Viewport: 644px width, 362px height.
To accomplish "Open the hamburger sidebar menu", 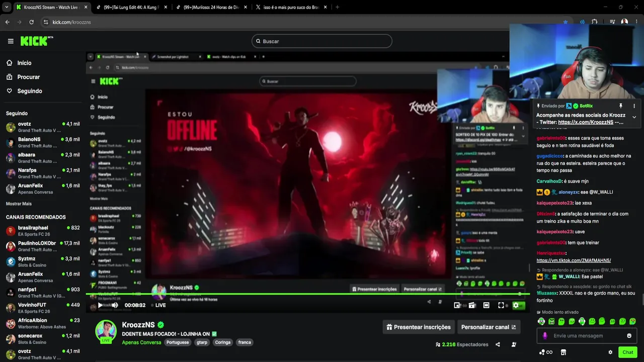I will pos(11,41).
